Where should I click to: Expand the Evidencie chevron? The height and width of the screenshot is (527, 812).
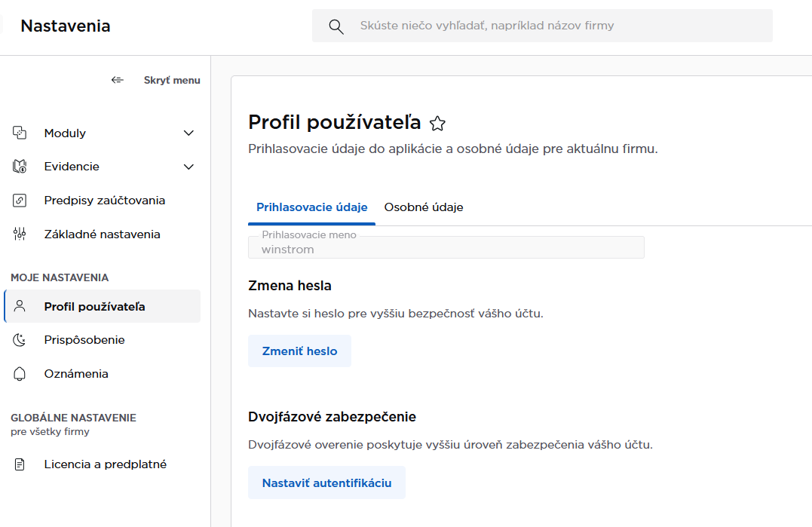pyautogui.click(x=188, y=167)
